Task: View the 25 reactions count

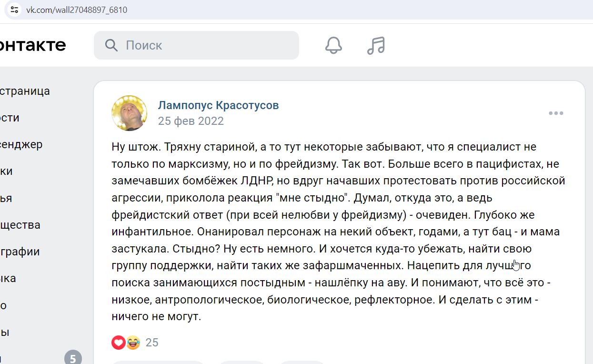Action: click(152, 343)
